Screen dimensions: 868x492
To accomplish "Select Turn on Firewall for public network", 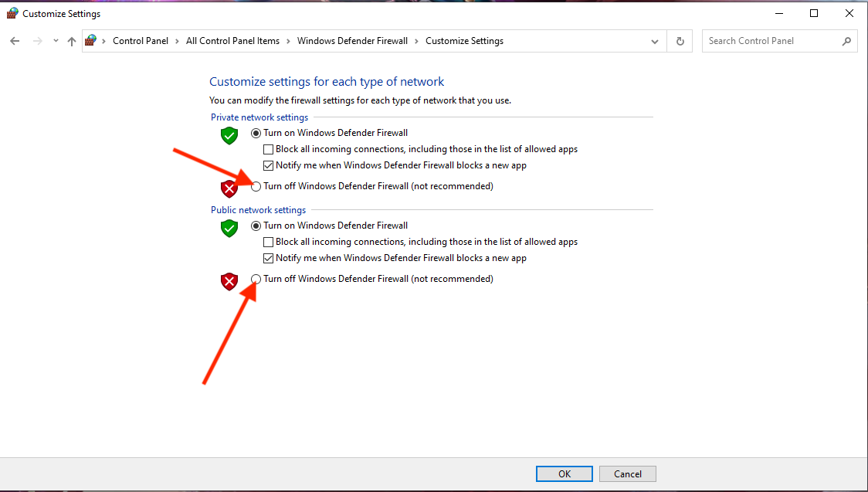I will click(256, 226).
